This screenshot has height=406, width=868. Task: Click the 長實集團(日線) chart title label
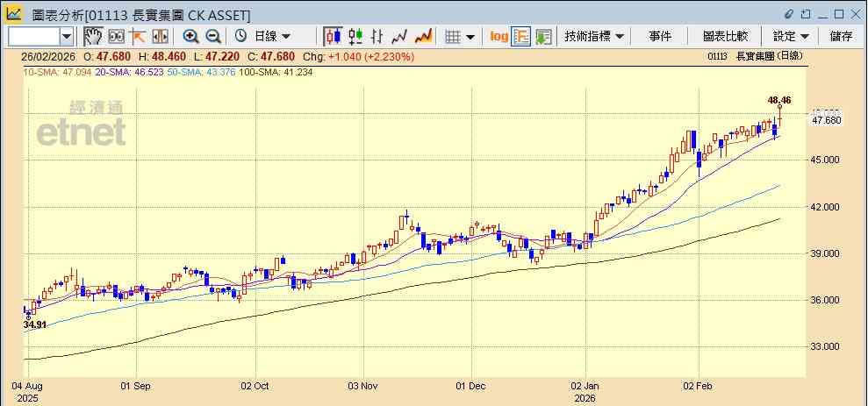pyautogui.click(x=769, y=55)
